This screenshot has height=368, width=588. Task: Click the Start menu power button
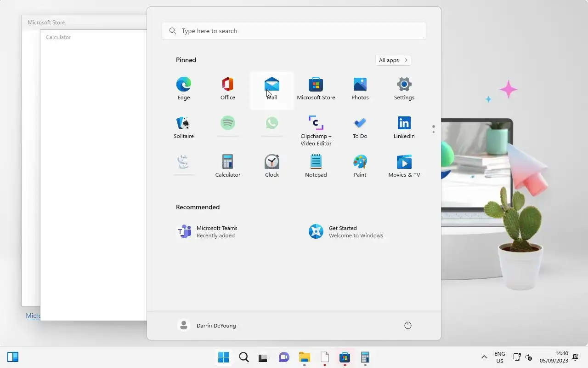tap(407, 325)
